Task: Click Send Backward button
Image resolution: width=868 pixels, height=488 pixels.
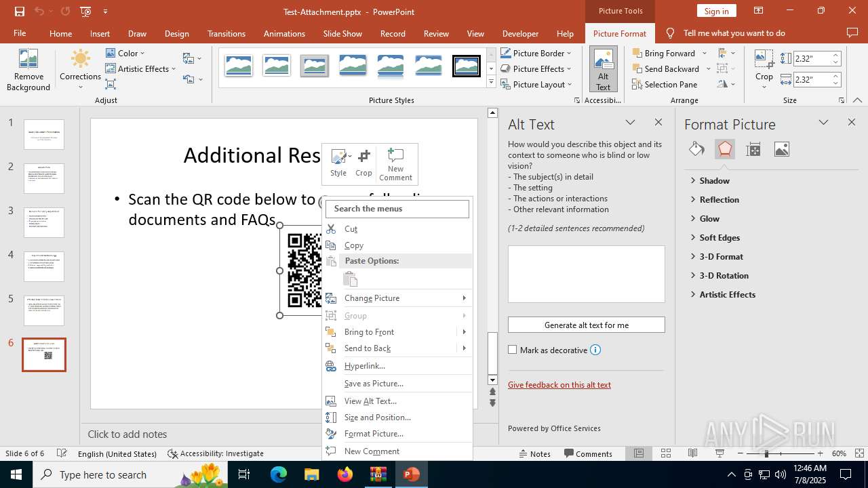Action: coord(666,68)
